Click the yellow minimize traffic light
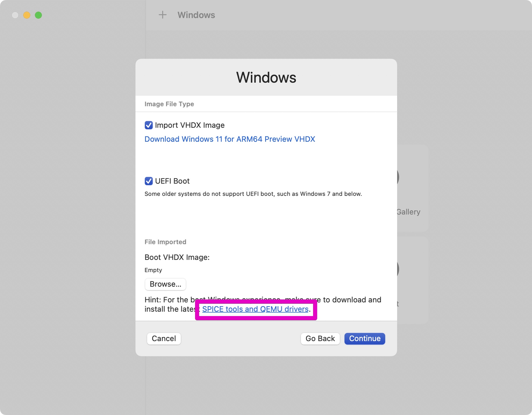Viewport: 532px width, 415px height. point(27,15)
